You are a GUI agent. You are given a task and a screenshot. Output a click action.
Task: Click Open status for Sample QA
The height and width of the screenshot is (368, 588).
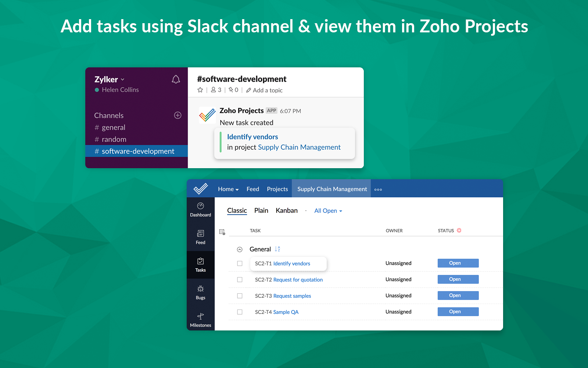click(458, 312)
